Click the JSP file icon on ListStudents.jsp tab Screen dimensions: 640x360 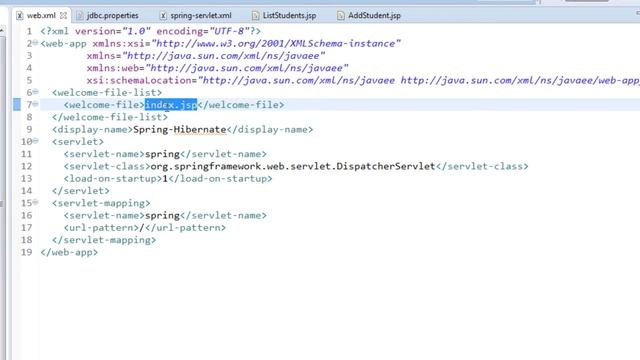255,16
